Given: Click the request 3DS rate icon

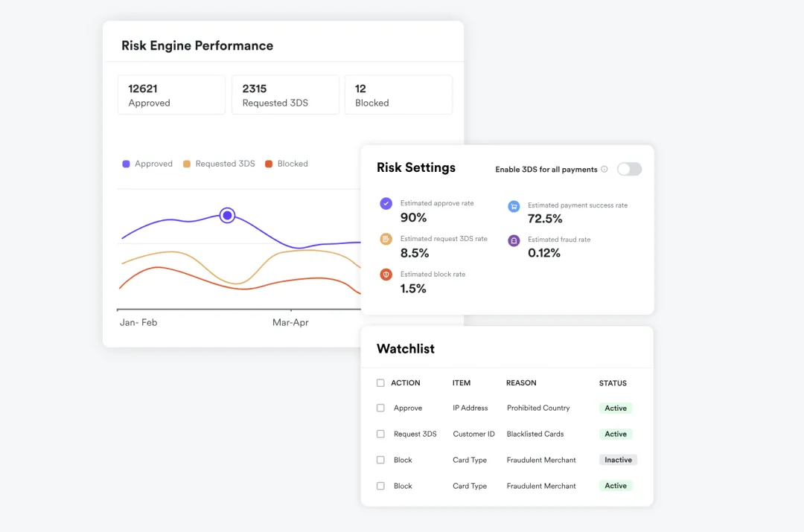Looking at the screenshot, I should pos(386,239).
